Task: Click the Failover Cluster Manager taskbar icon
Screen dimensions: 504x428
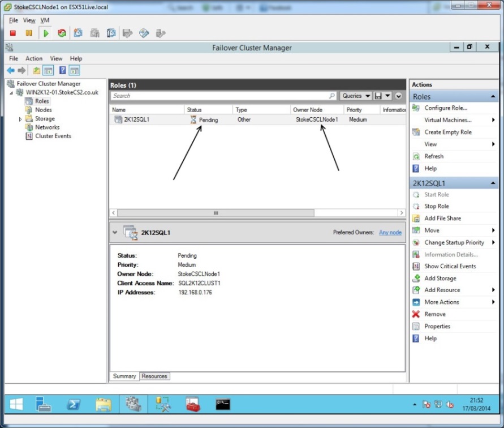Action: (x=133, y=405)
